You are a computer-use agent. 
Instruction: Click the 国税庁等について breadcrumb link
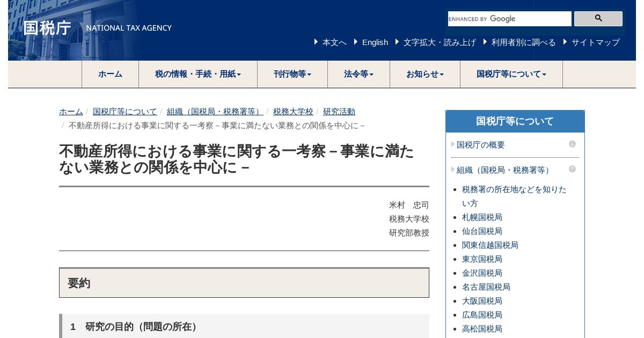click(x=125, y=112)
